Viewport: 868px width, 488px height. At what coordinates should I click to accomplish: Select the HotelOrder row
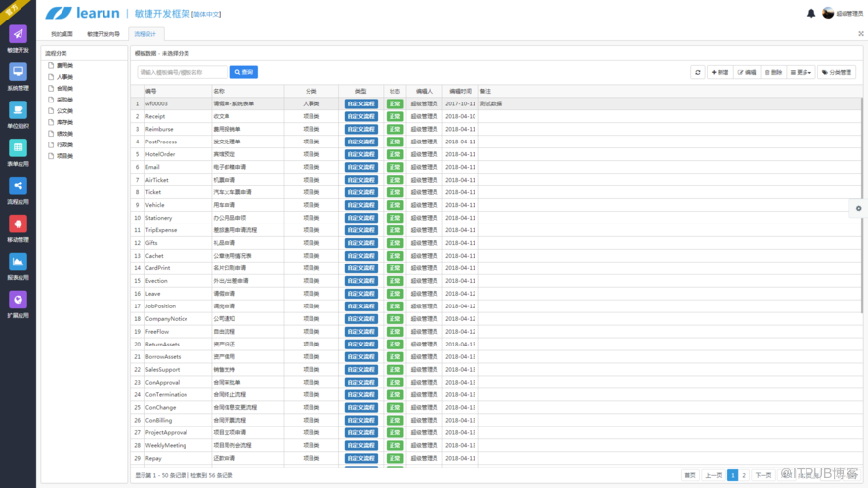tap(496, 154)
